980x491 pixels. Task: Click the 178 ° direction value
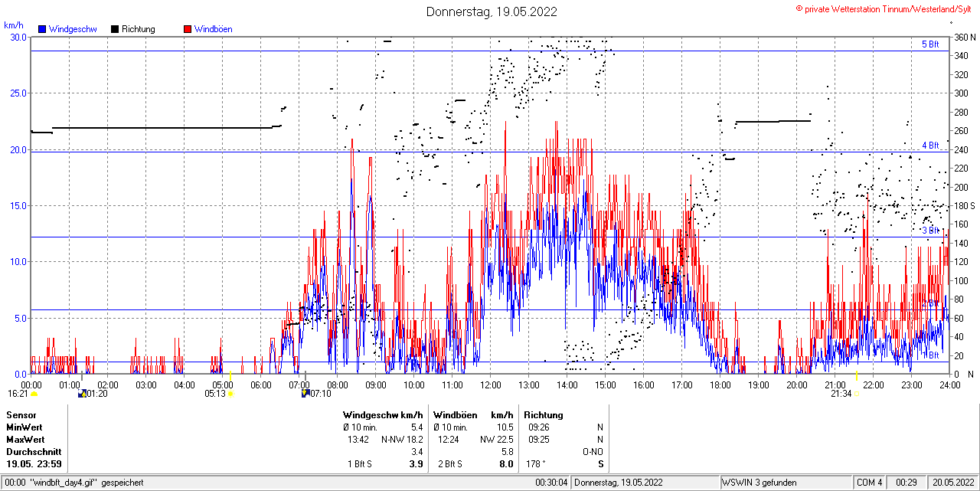point(534,464)
